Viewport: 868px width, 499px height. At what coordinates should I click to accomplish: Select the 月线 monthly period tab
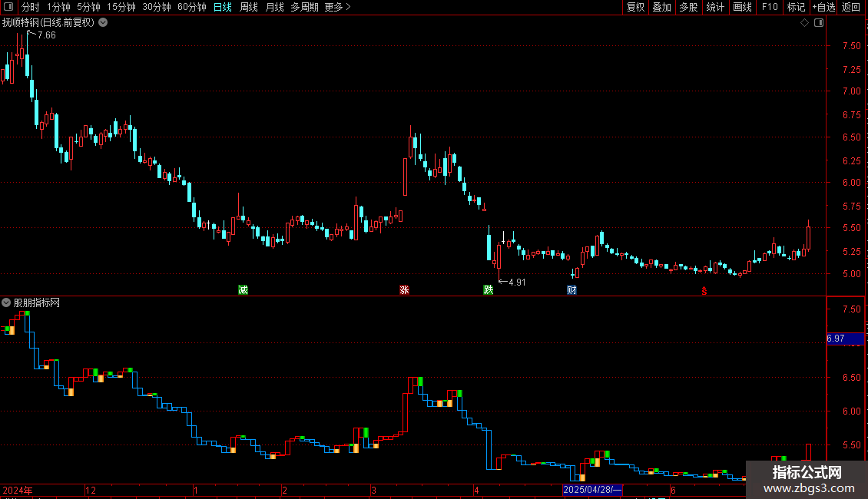tap(274, 7)
